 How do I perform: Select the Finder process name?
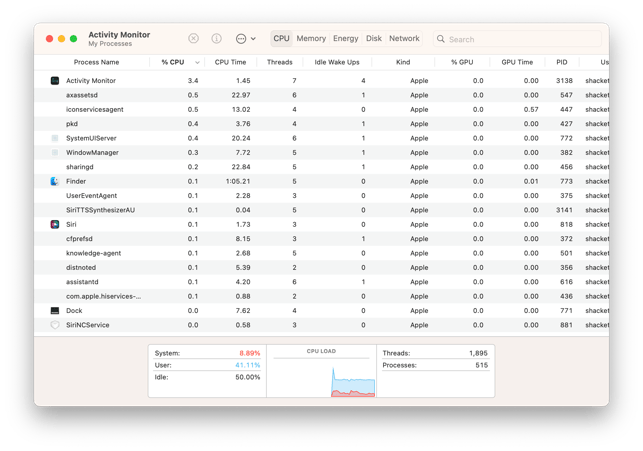pyautogui.click(x=76, y=181)
